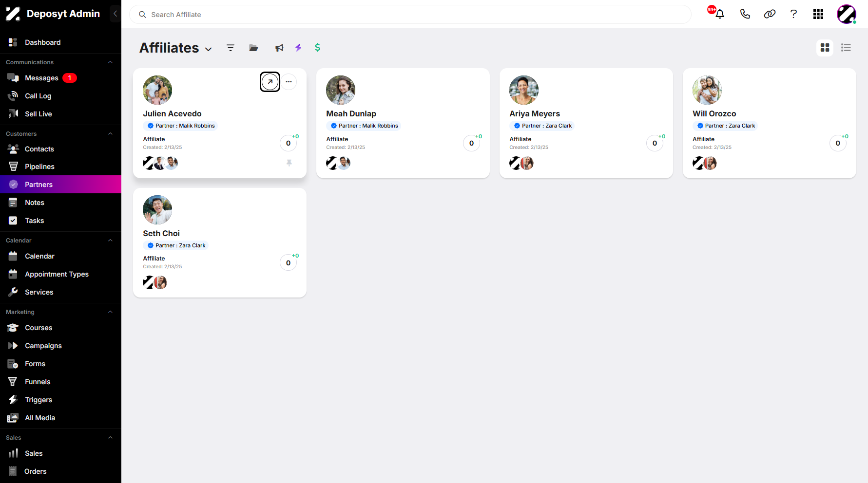Image resolution: width=868 pixels, height=483 pixels.
Task: Click the megaphone announcement icon
Action: (279, 48)
